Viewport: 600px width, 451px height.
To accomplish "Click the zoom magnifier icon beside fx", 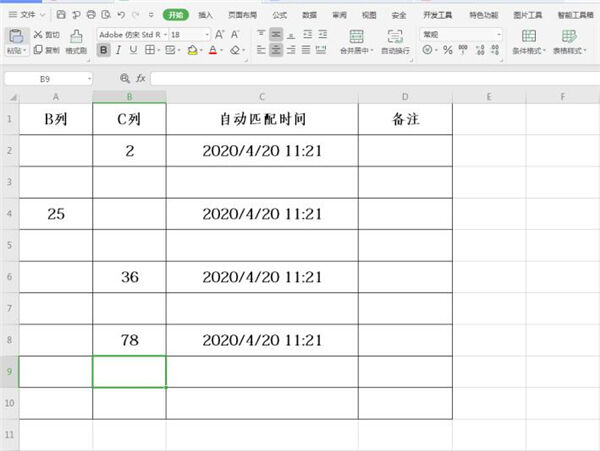I will click(x=125, y=78).
